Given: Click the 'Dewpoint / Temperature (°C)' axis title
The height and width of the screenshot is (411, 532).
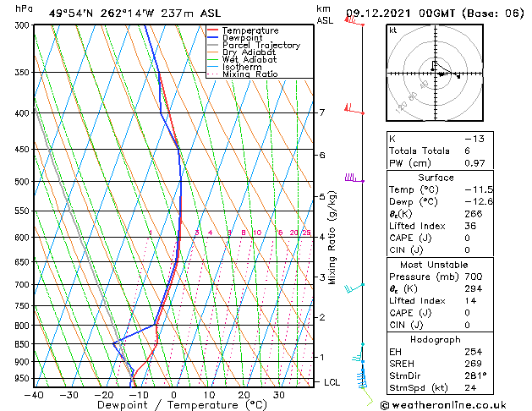Looking at the screenshot, I should (x=182, y=405).
